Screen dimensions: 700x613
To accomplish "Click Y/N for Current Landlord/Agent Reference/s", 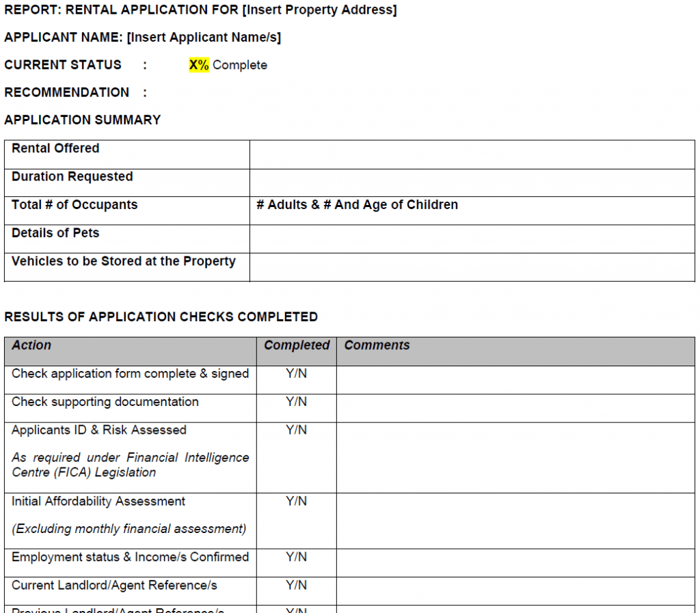I will (297, 585).
